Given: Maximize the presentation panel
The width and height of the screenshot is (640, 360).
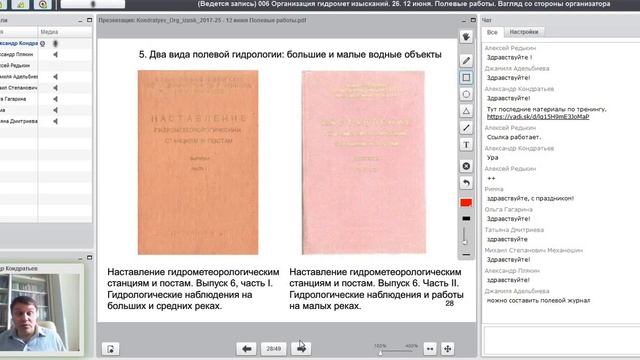Looking at the screenshot, I should (473, 20).
